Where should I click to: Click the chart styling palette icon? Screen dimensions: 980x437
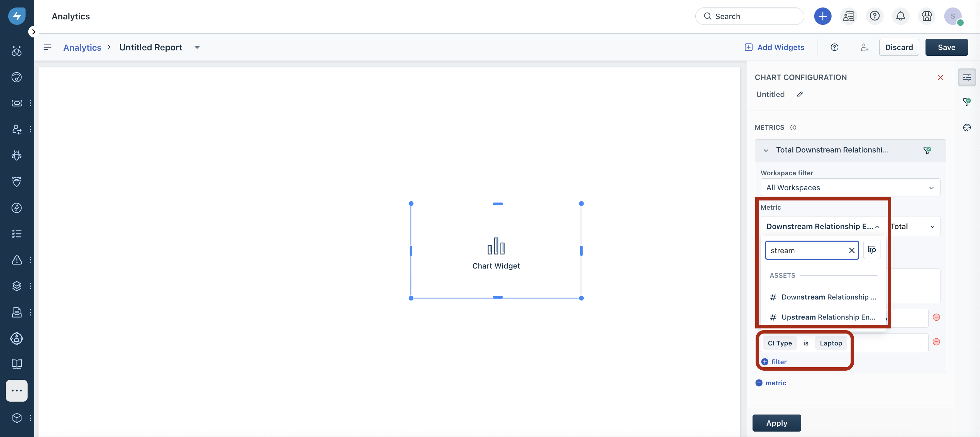(967, 127)
